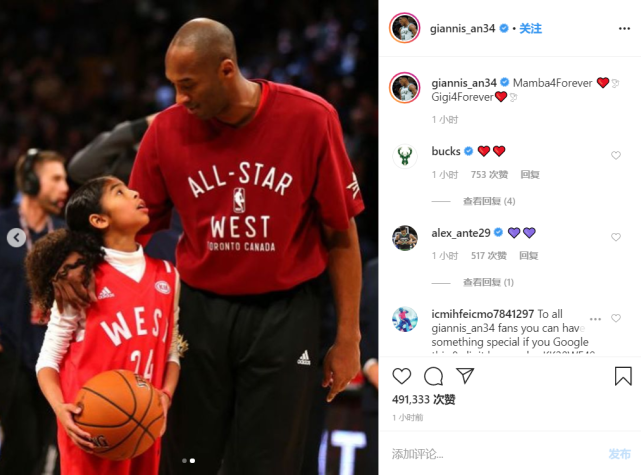Open options for icmihfeicmo7841297 comment

[x=595, y=318]
